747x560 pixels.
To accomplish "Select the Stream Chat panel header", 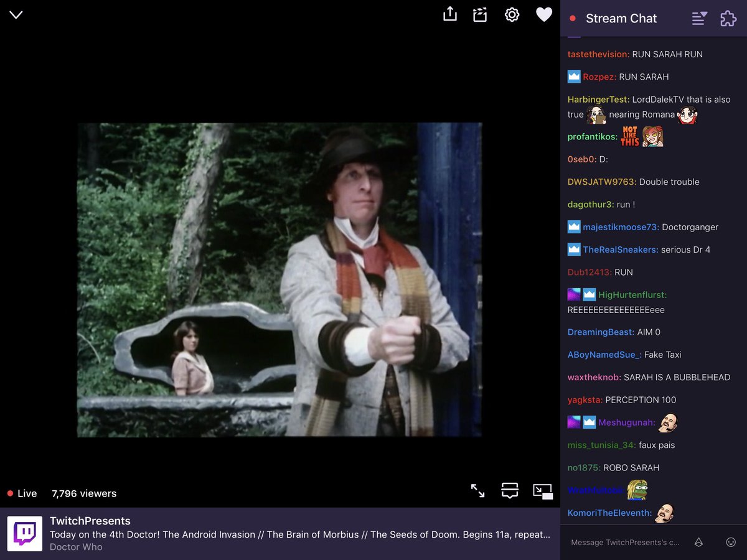I will 621,19.
